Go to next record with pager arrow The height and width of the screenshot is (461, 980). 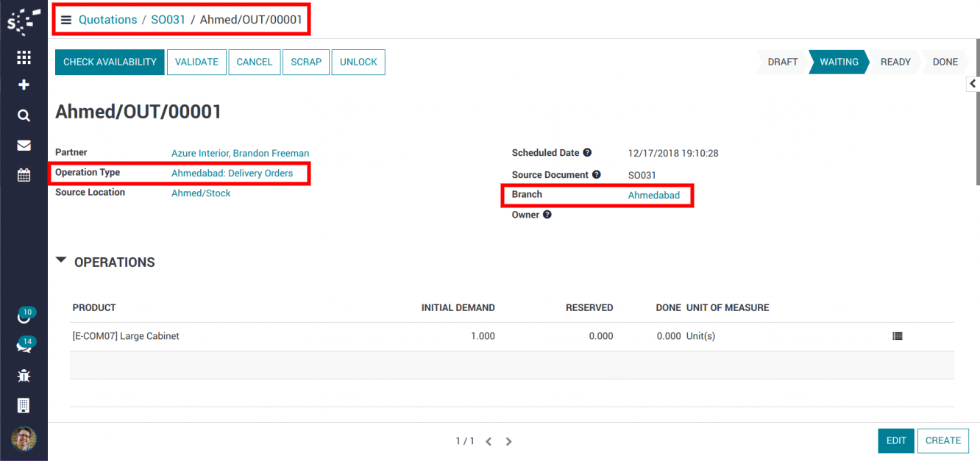tap(508, 442)
